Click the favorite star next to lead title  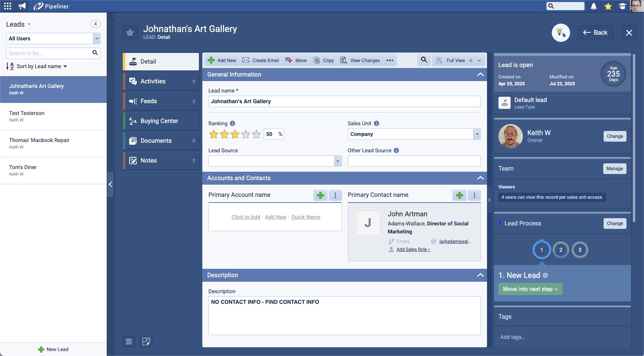(130, 33)
